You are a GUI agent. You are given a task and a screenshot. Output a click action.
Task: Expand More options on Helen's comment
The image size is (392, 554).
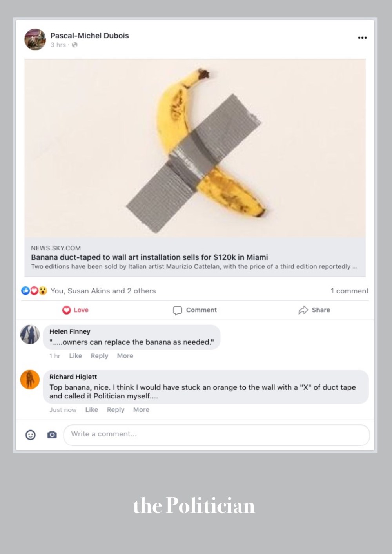[125, 356]
